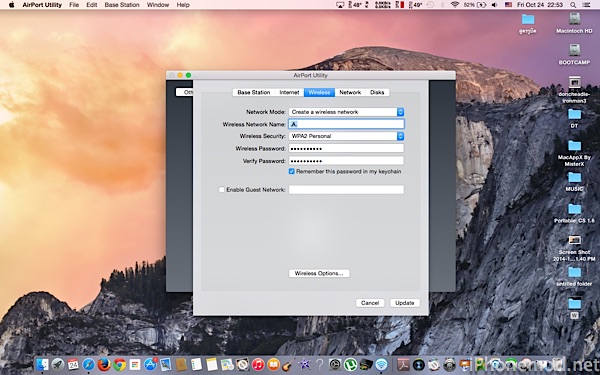This screenshot has height=375, width=600.
Task: Open iTunes music icon in dock
Action: click(x=258, y=365)
